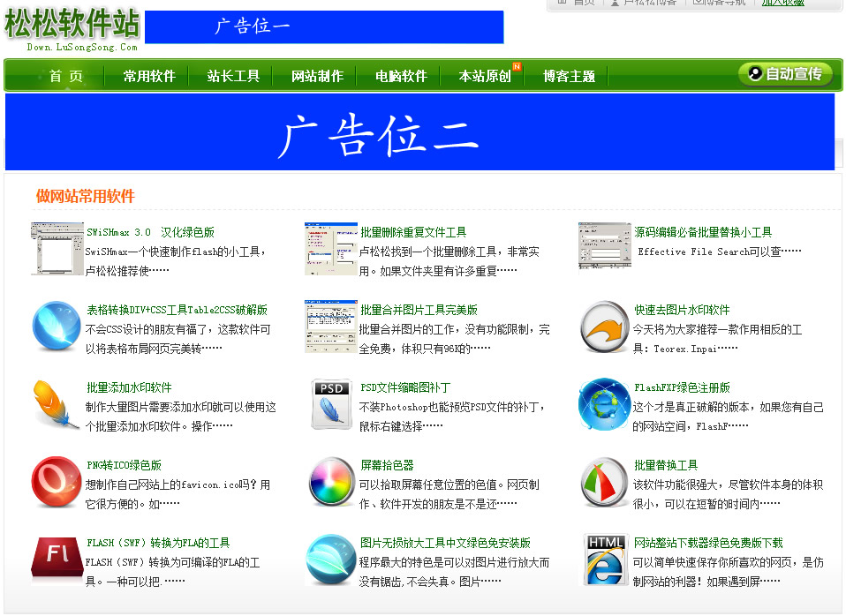Click the red Flash Fl icon

57,560
